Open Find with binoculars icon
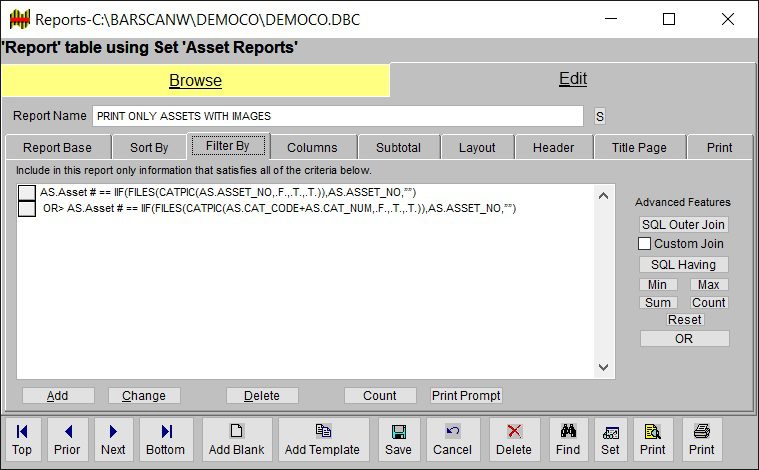Viewport: 759px width, 470px height. (x=568, y=440)
